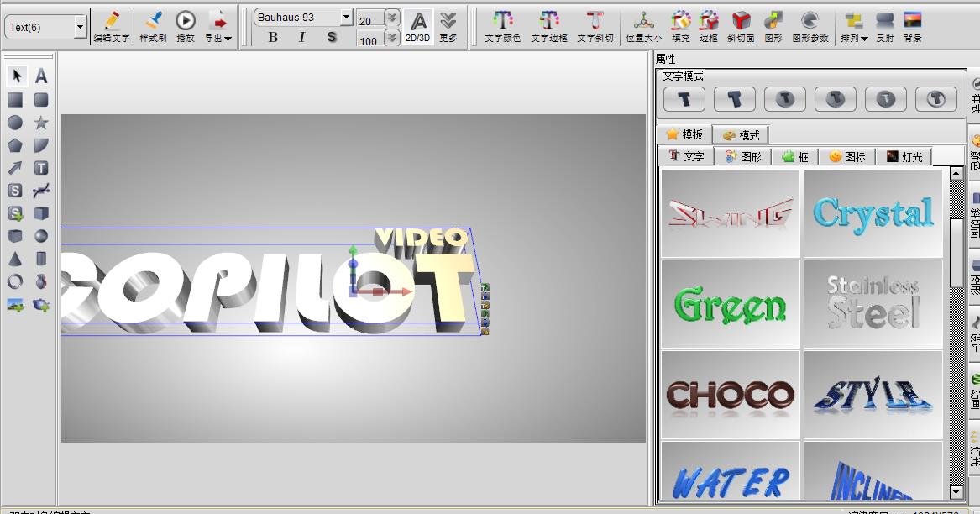Insert a 3D cone object
980x514 pixels.
(16, 259)
